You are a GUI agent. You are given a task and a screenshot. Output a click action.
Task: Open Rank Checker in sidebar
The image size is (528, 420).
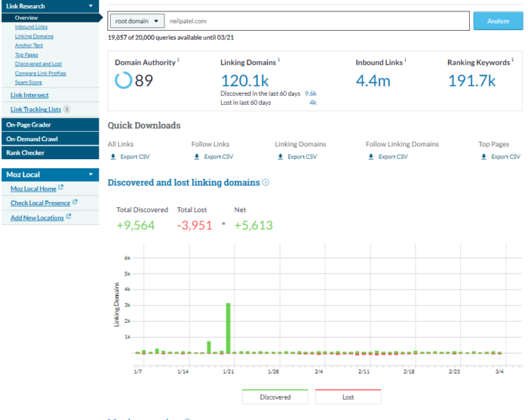click(x=25, y=152)
